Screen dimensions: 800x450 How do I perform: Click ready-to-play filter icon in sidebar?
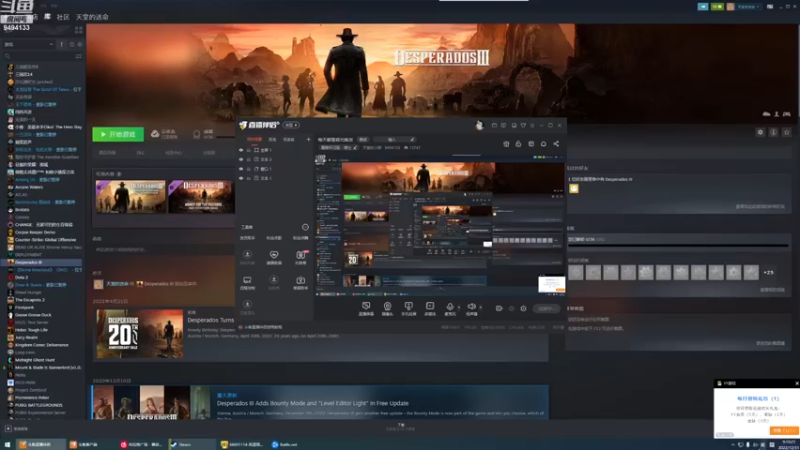pyautogui.click(x=80, y=44)
